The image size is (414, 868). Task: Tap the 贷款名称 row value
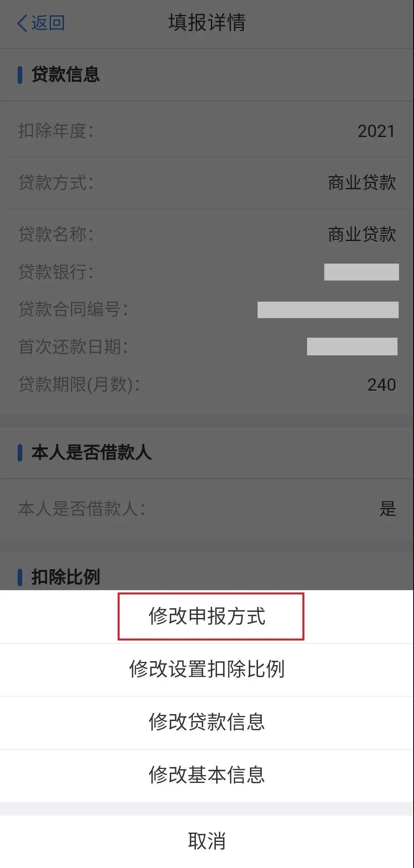pos(362,234)
